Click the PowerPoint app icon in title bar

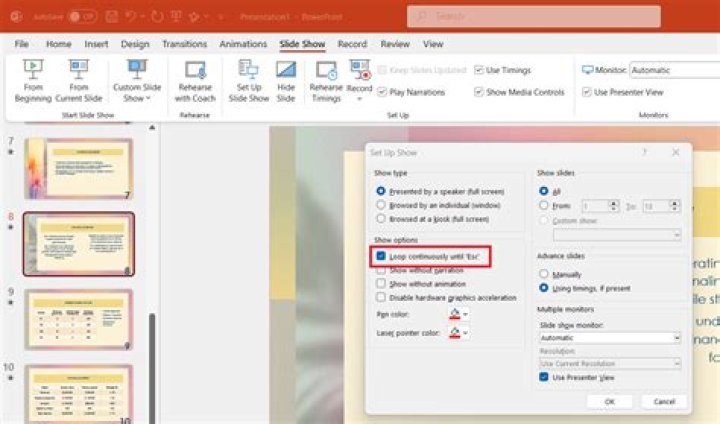[x=16, y=17]
